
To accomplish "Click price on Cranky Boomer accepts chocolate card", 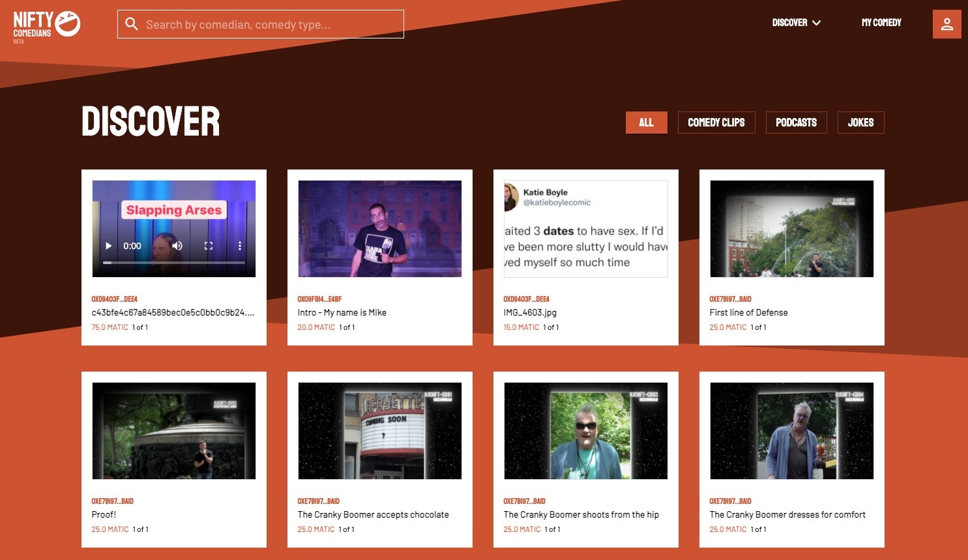I will point(316,529).
